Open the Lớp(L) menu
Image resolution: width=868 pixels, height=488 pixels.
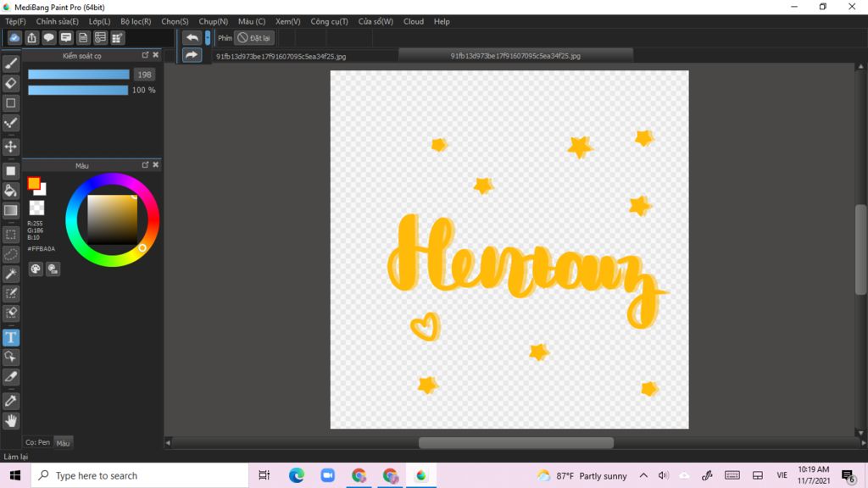[x=100, y=21]
